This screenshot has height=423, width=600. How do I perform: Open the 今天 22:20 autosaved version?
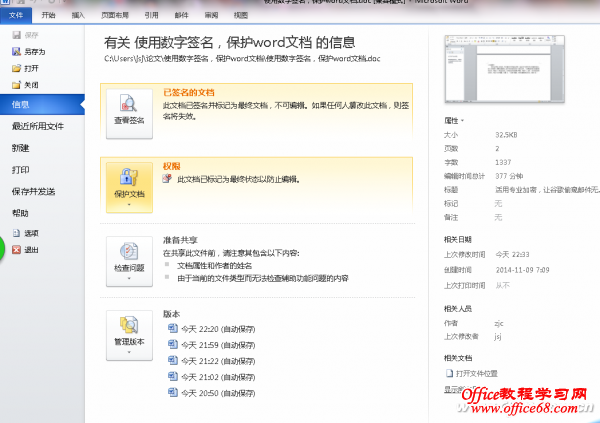[x=210, y=328]
